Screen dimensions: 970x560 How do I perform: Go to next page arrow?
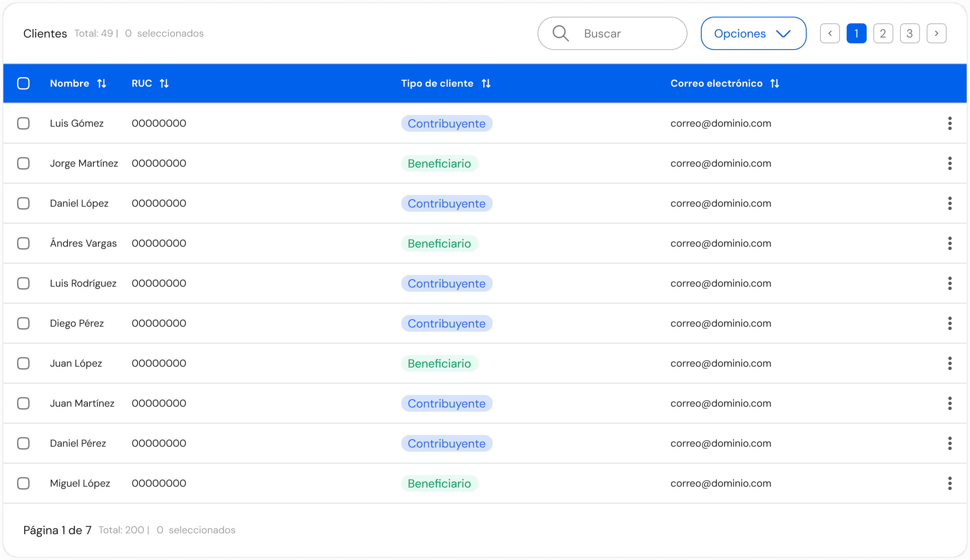pos(937,33)
